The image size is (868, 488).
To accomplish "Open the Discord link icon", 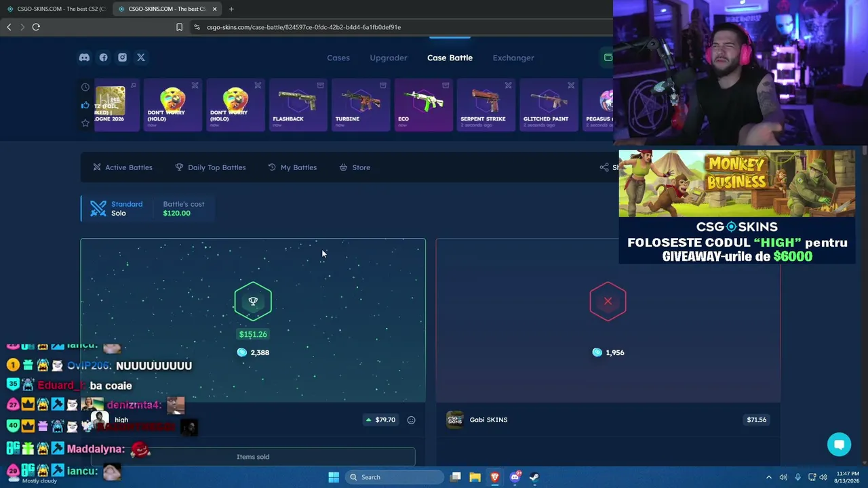I will [84, 58].
